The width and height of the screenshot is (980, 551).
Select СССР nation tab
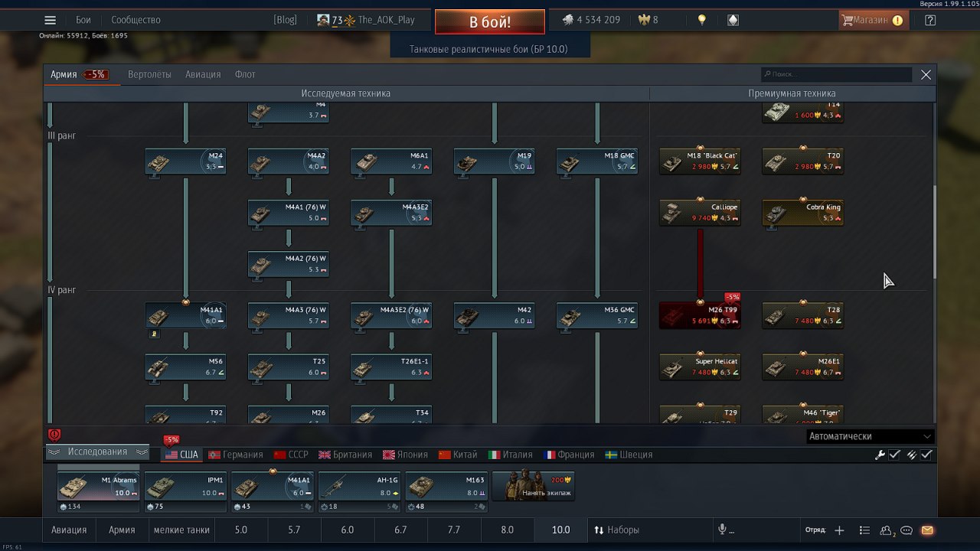tap(290, 455)
